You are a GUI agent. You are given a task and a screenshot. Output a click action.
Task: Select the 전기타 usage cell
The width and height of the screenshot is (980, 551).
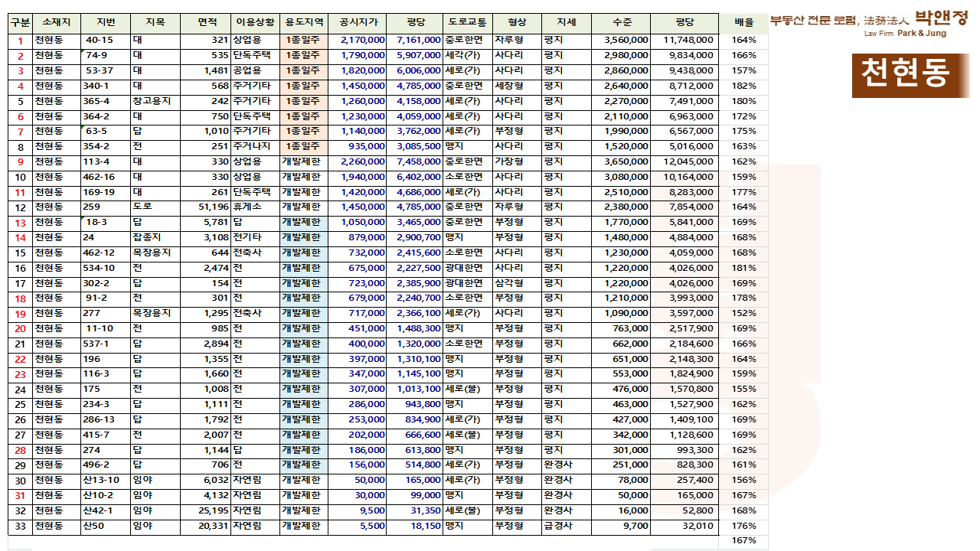coord(255,237)
